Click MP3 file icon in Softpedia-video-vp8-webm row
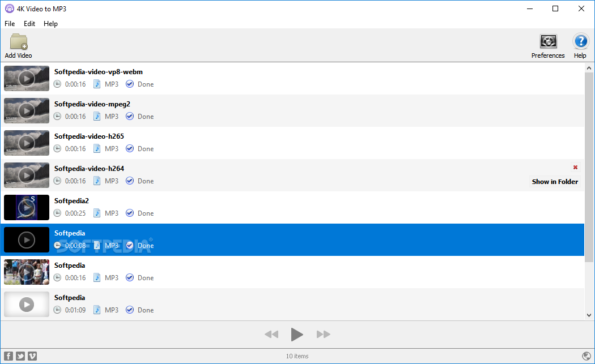The image size is (595, 364). (x=97, y=84)
